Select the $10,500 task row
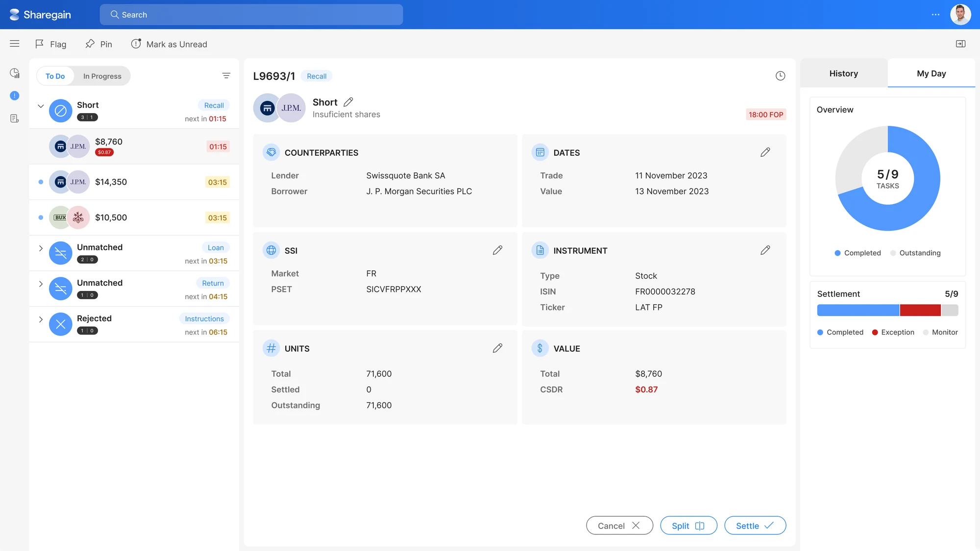980x551 pixels. [134, 217]
